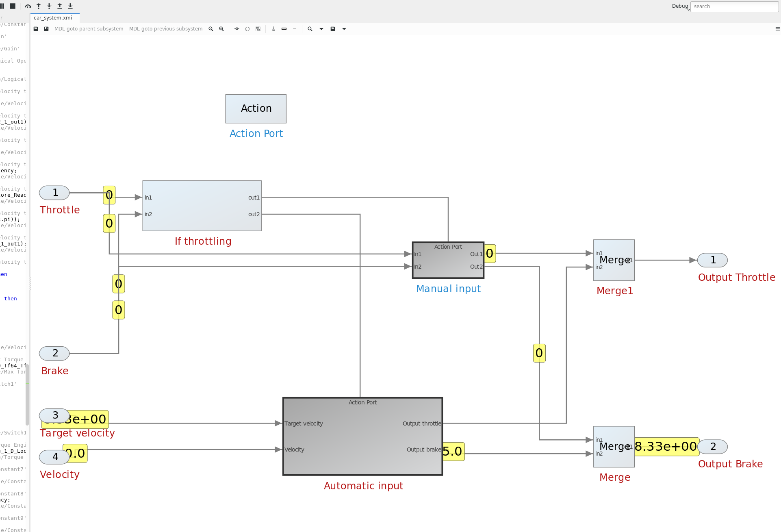
Task: Click the layout diagram icon
Action: pos(258,29)
